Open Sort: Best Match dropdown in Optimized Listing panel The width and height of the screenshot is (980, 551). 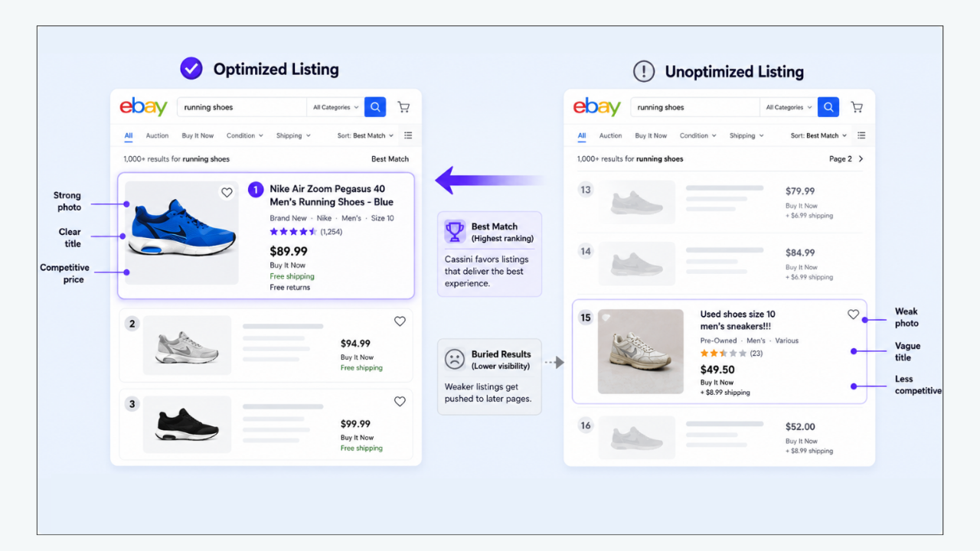click(x=365, y=135)
